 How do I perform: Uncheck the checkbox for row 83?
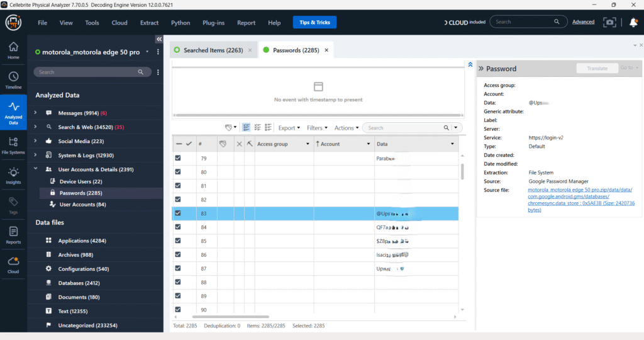pyautogui.click(x=178, y=213)
